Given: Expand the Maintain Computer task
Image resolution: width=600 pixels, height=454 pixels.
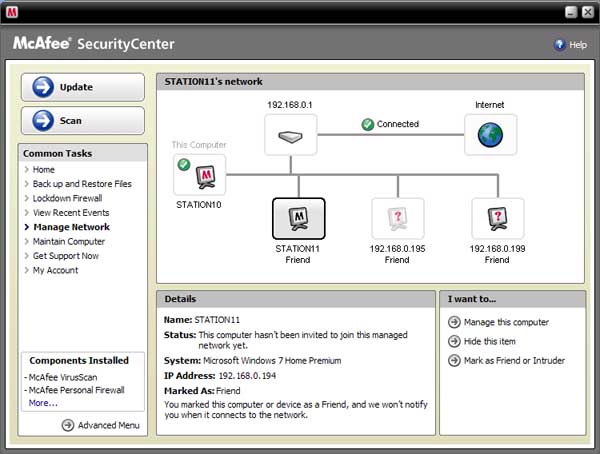Looking at the screenshot, I should click(68, 242).
